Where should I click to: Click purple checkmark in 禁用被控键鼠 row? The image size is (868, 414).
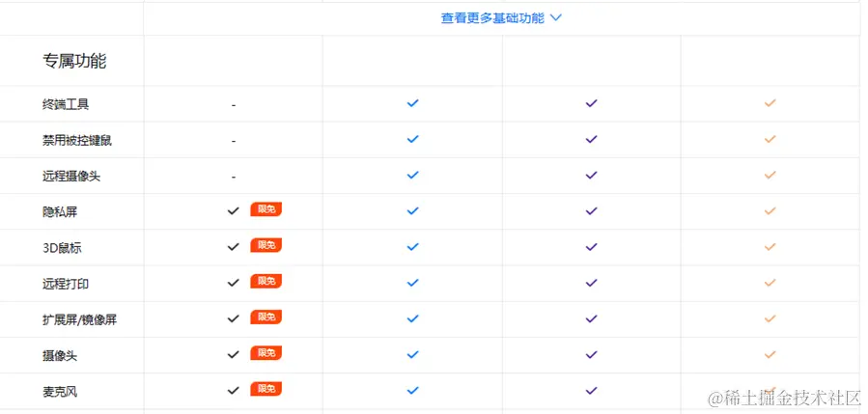point(591,139)
